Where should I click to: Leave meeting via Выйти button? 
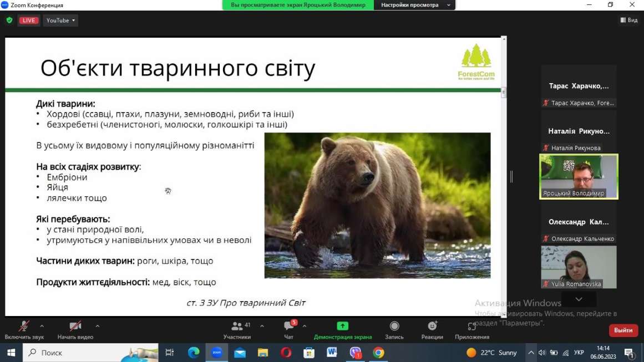point(623,330)
